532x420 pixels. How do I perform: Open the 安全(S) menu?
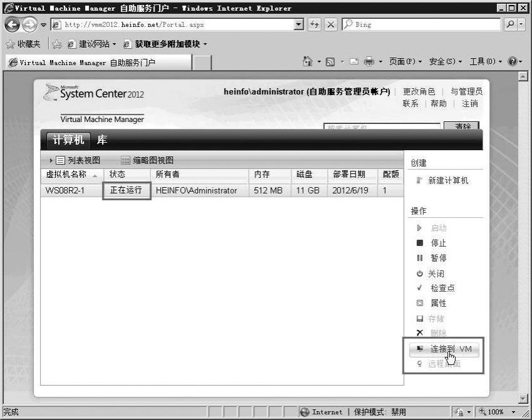point(446,61)
